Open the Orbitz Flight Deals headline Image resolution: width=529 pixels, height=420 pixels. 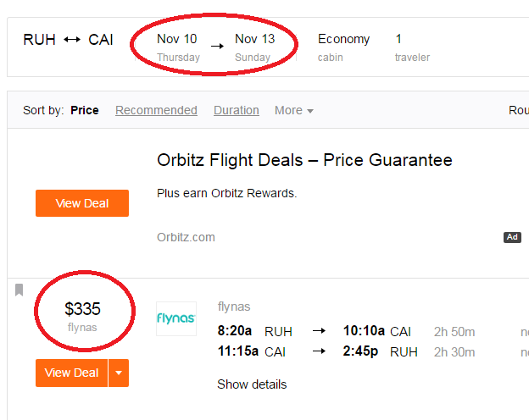(x=304, y=160)
